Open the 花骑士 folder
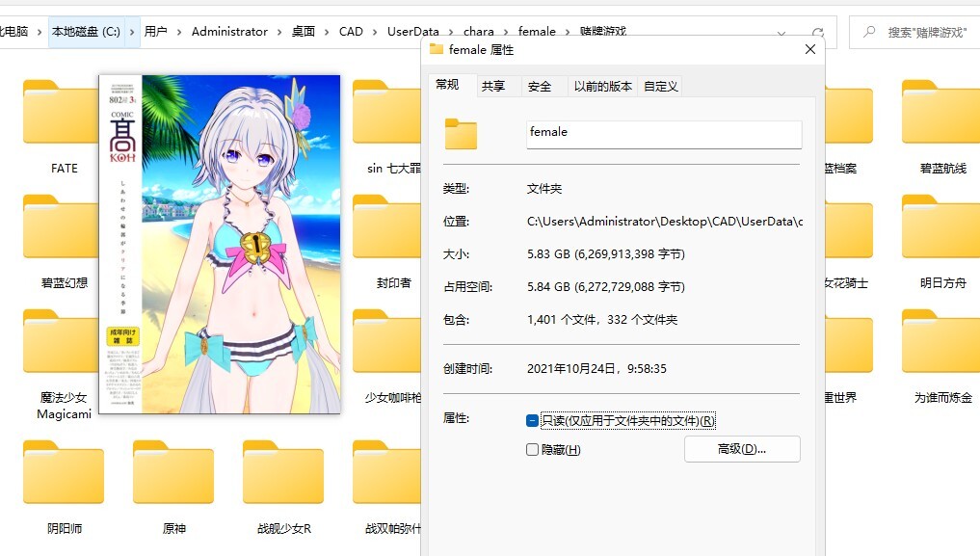This screenshot has width=980, height=556. [849, 243]
